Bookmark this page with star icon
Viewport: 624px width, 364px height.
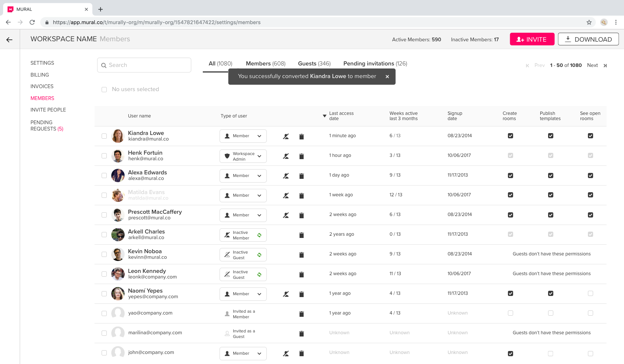click(589, 22)
